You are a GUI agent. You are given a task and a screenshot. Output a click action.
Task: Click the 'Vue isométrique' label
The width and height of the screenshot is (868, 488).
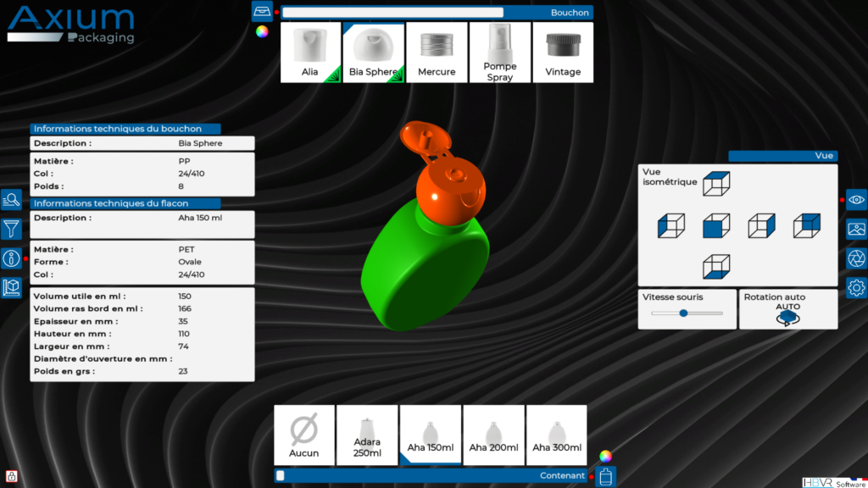tap(670, 177)
